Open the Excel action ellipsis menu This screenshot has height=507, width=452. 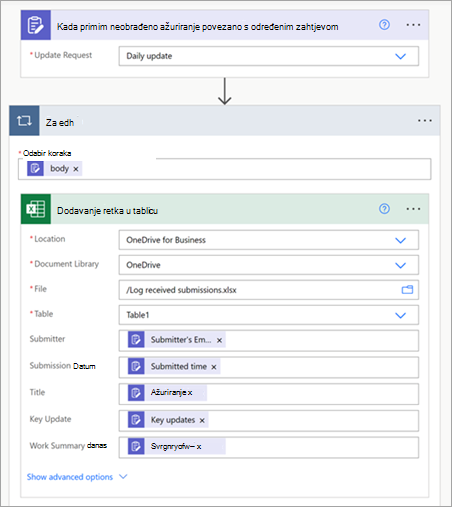(x=413, y=209)
